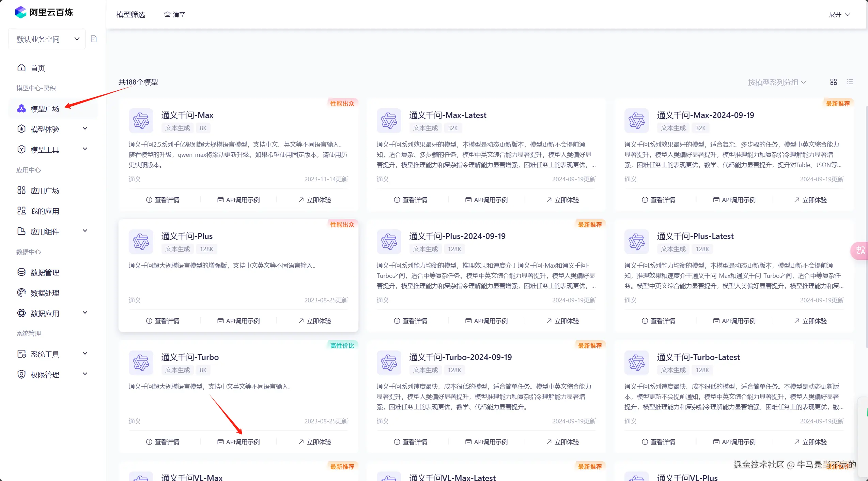Click API调用示例 under 通义千问-Turbo
868x481 pixels.
238,442
